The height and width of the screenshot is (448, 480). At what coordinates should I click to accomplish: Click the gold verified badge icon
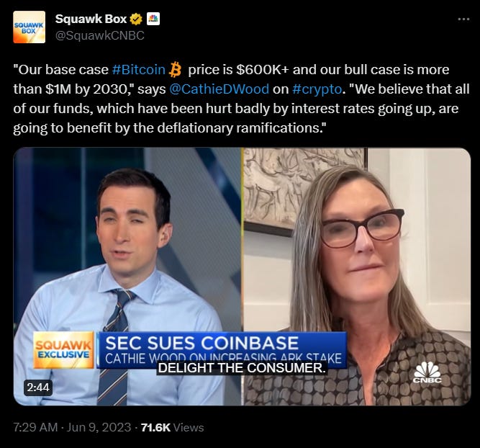coord(136,19)
